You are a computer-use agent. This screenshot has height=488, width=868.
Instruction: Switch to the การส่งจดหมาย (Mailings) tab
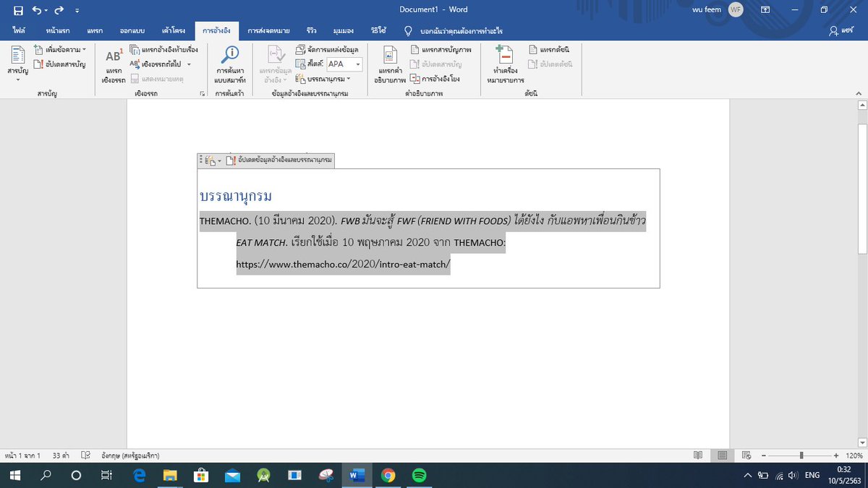268,31
